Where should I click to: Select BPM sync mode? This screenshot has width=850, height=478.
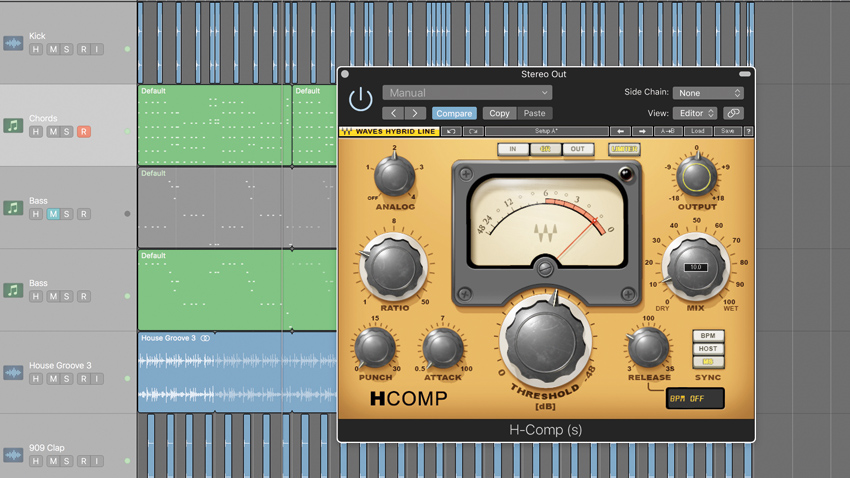(708, 335)
